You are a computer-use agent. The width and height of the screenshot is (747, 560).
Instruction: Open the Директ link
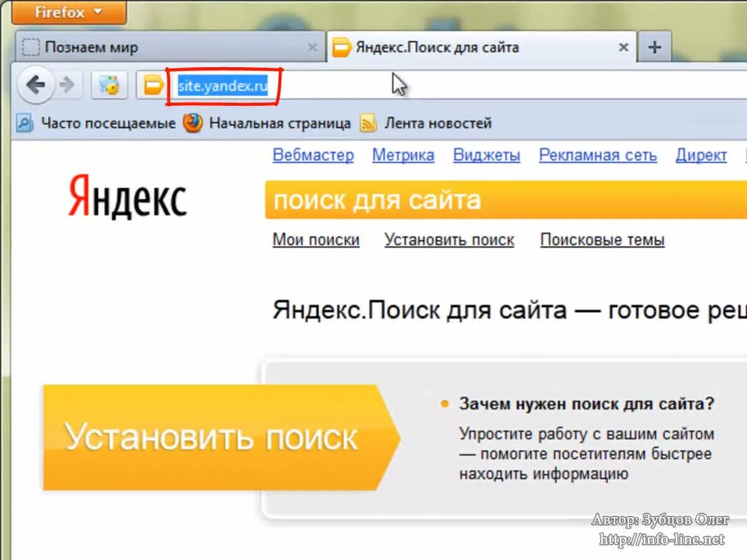pos(702,155)
